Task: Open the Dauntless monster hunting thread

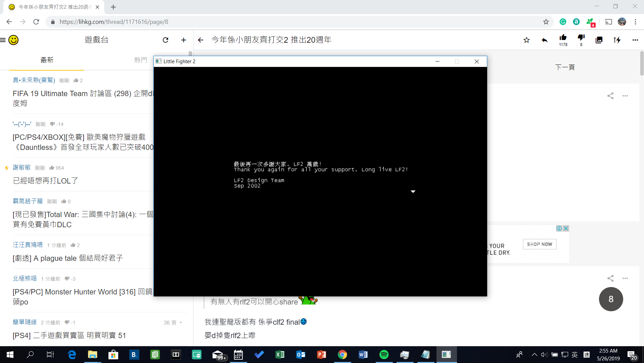Action: click(x=83, y=142)
